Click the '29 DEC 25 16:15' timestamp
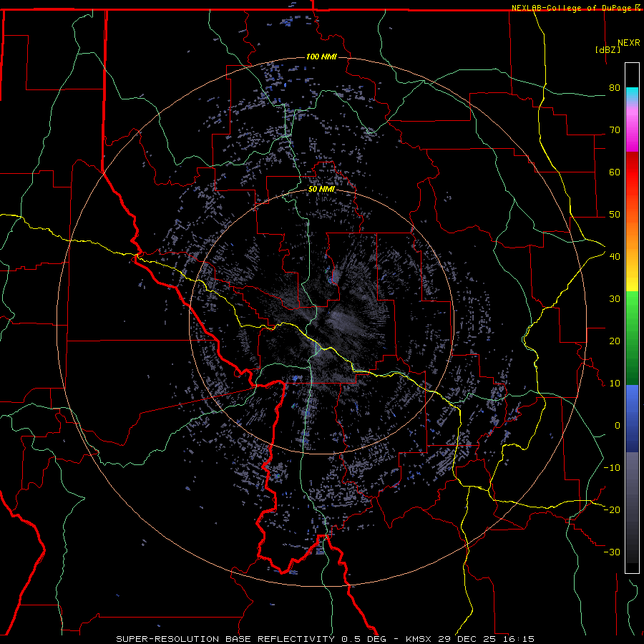 pos(487,639)
